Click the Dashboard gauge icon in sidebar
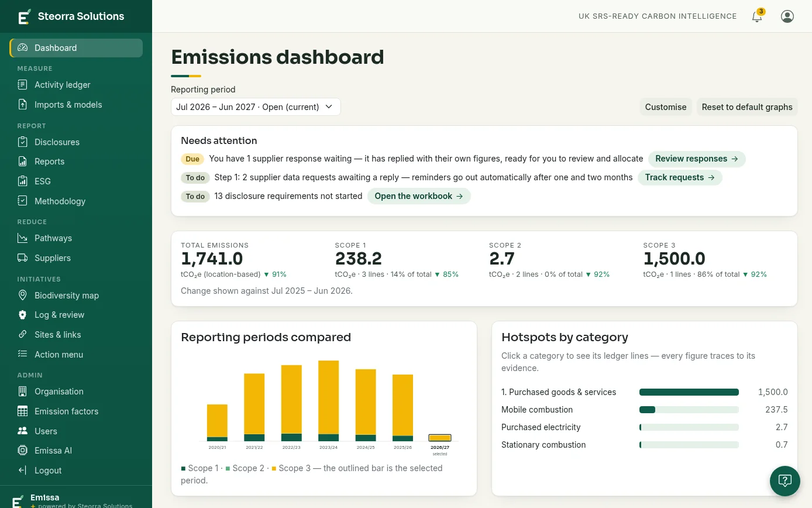Image resolution: width=812 pixels, height=508 pixels. pyautogui.click(x=23, y=48)
